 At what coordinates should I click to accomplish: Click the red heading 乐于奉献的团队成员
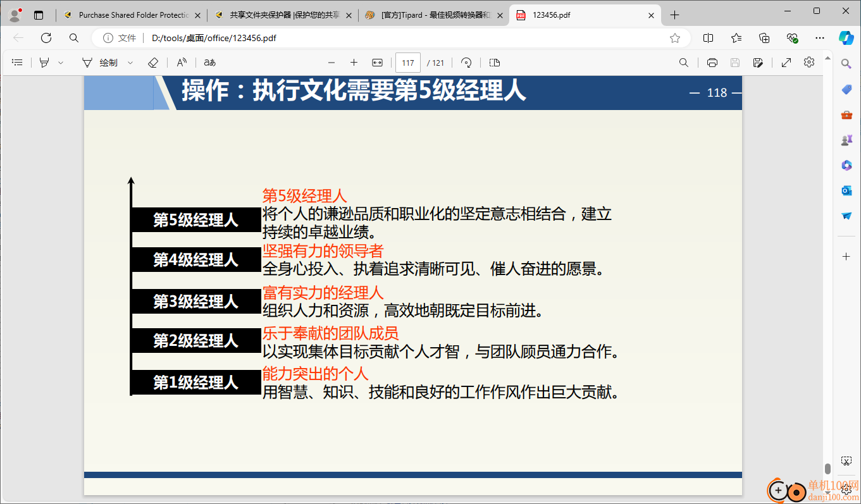(330, 333)
